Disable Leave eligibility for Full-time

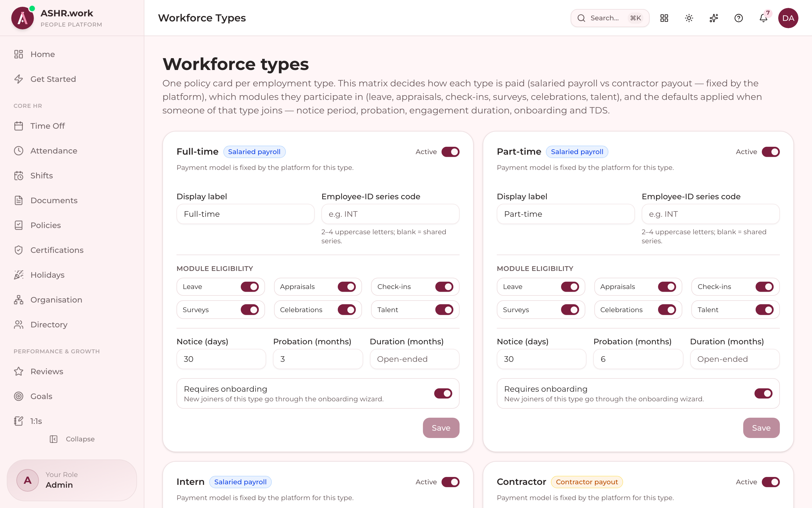coord(250,287)
